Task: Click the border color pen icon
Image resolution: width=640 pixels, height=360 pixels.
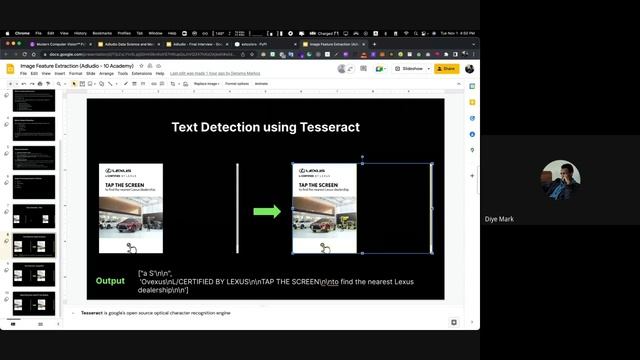Action: pos(126,84)
